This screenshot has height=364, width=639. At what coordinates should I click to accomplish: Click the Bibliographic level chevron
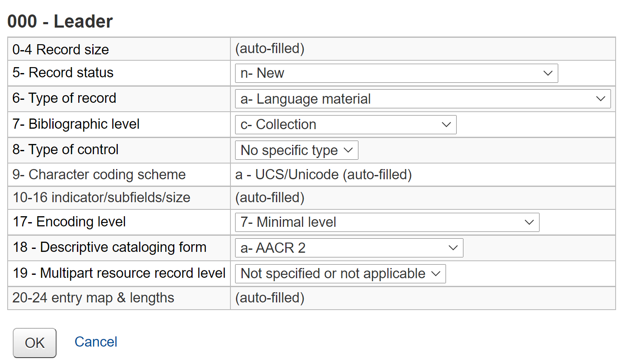click(446, 124)
